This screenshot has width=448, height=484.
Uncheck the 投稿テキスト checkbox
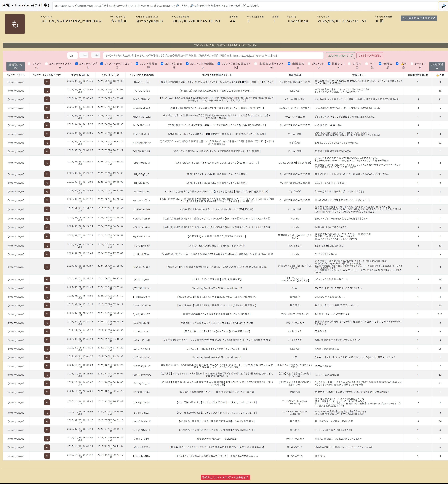pyautogui.click(x=329, y=64)
